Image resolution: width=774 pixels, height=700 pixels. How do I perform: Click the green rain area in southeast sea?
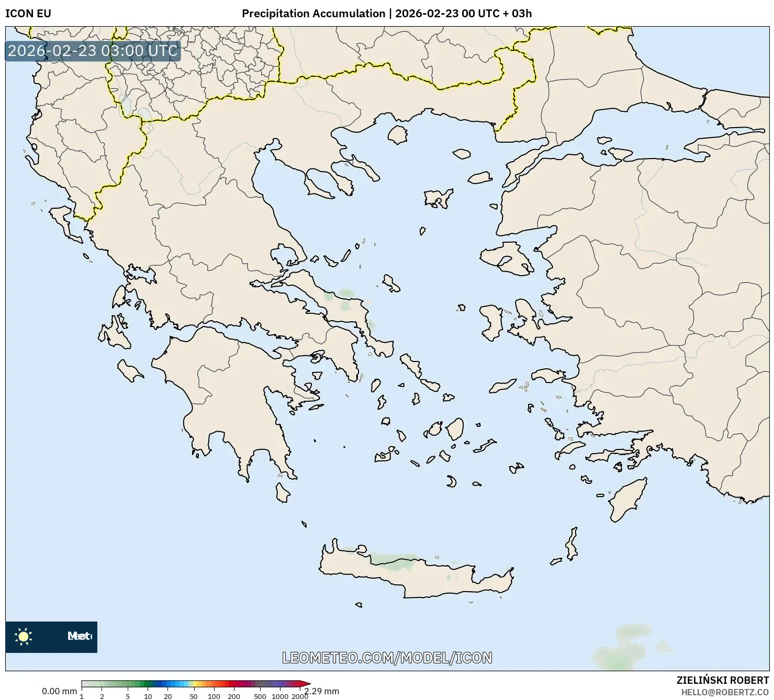623,649
